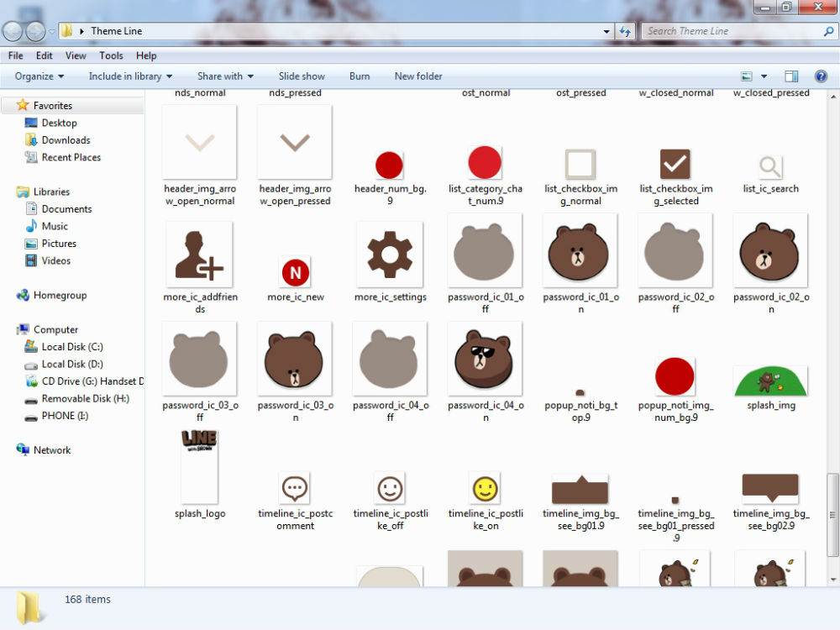
Task: Open the View menu
Action: click(x=76, y=55)
